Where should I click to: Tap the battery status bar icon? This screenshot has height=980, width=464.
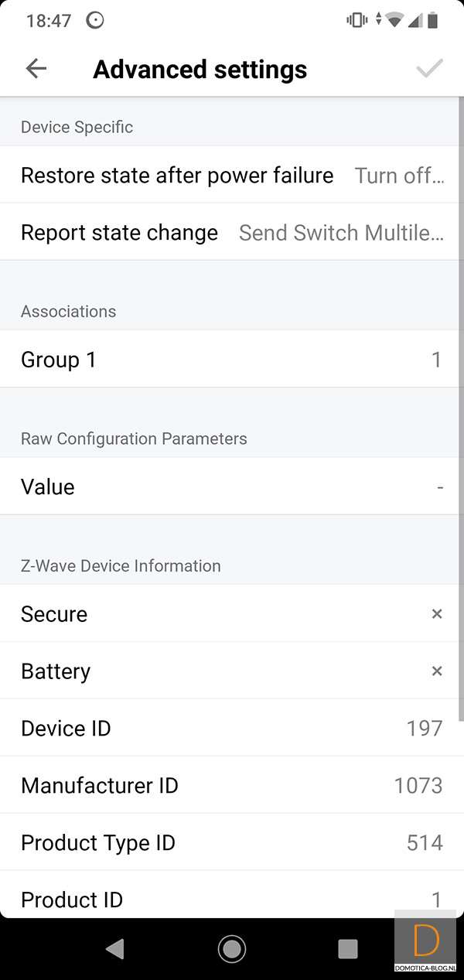click(x=432, y=21)
